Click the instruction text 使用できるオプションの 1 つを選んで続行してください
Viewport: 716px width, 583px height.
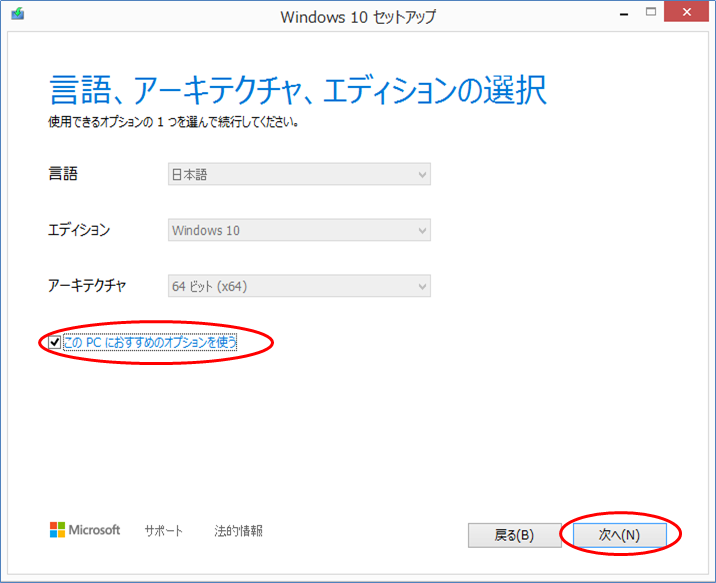coord(174,122)
